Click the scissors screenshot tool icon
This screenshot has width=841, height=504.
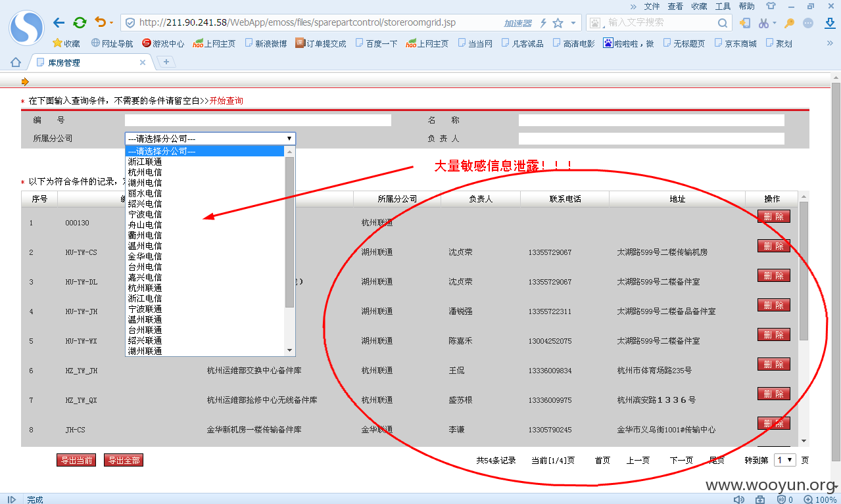click(x=763, y=23)
